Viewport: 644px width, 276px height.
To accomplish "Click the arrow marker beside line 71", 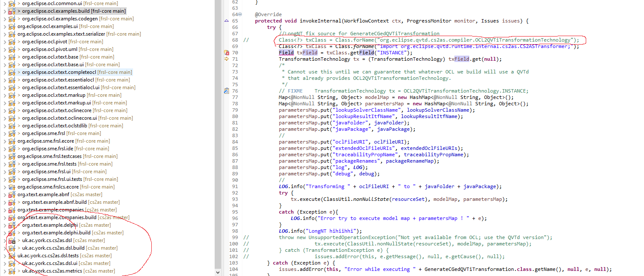I will coord(227,59).
